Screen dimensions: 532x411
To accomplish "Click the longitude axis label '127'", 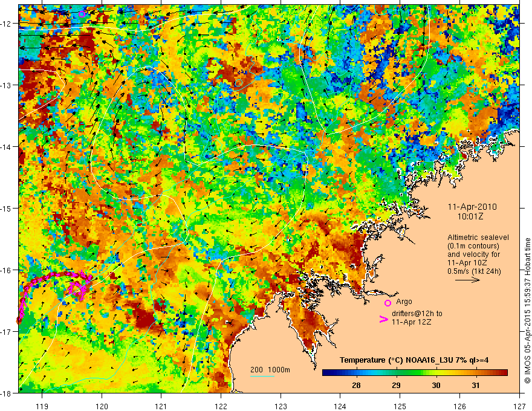I will click(x=519, y=406).
